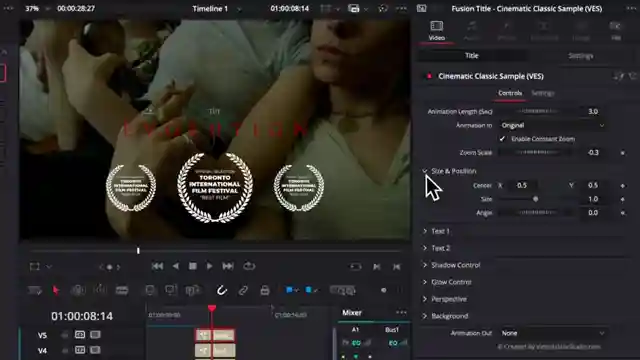The image size is (640, 360).
Task: Uncheck Enable Constant Zoom
Action: pyautogui.click(x=502, y=139)
